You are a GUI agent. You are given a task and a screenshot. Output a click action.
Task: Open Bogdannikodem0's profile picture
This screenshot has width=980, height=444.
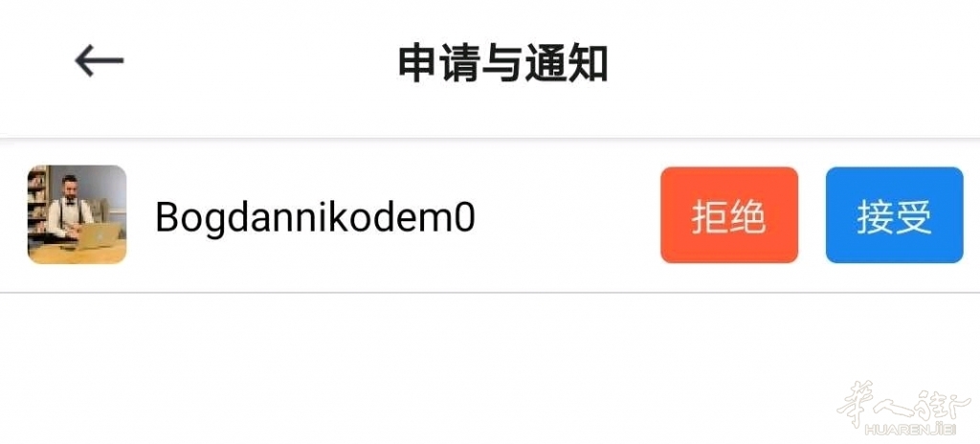coord(77,214)
